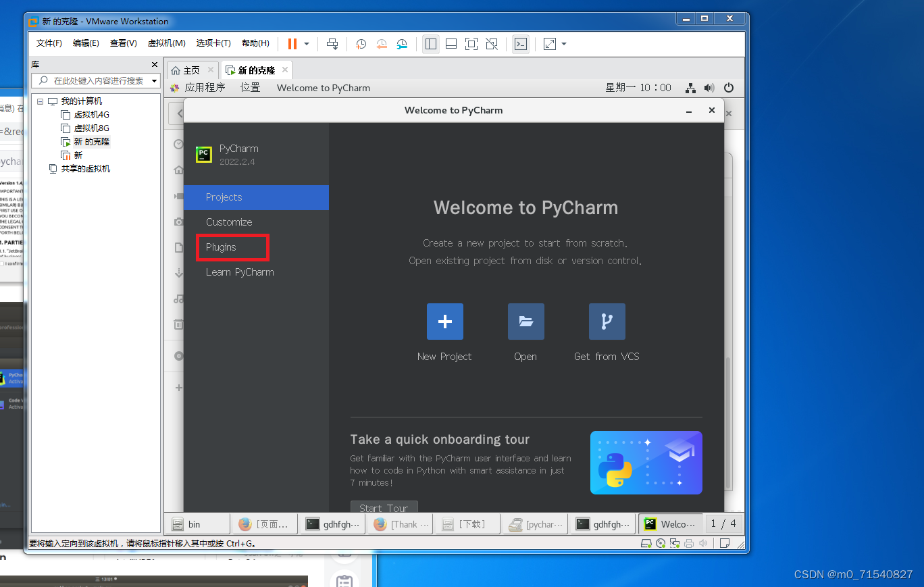Select 虚拟机4G in the library tree

pos(91,115)
